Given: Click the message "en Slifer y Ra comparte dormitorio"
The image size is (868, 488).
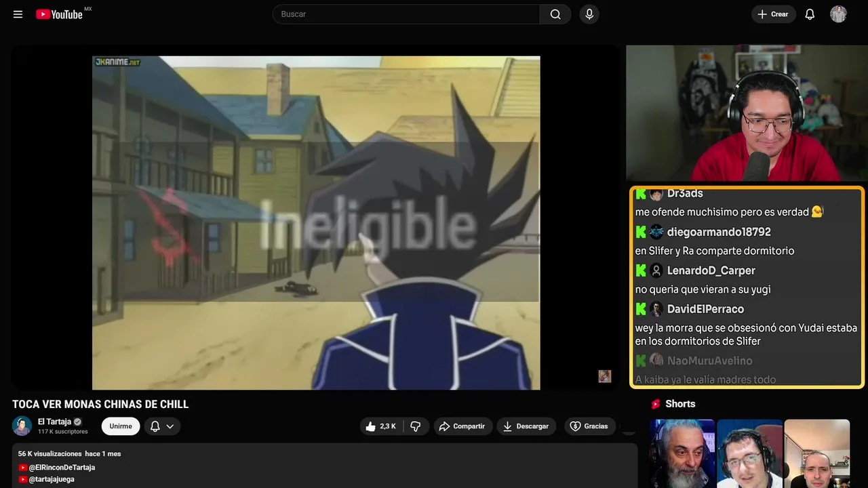Looking at the screenshot, I should (715, 251).
